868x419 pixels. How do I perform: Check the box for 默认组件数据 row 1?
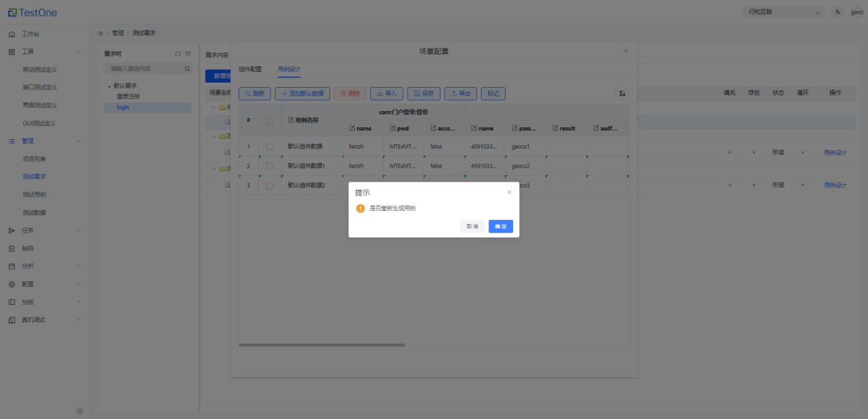click(270, 147)
